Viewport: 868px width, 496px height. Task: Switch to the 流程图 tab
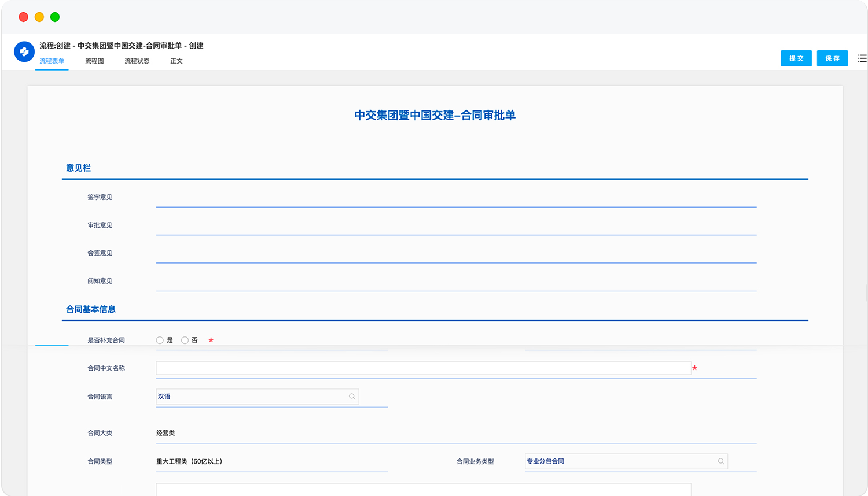coord(94,61)
